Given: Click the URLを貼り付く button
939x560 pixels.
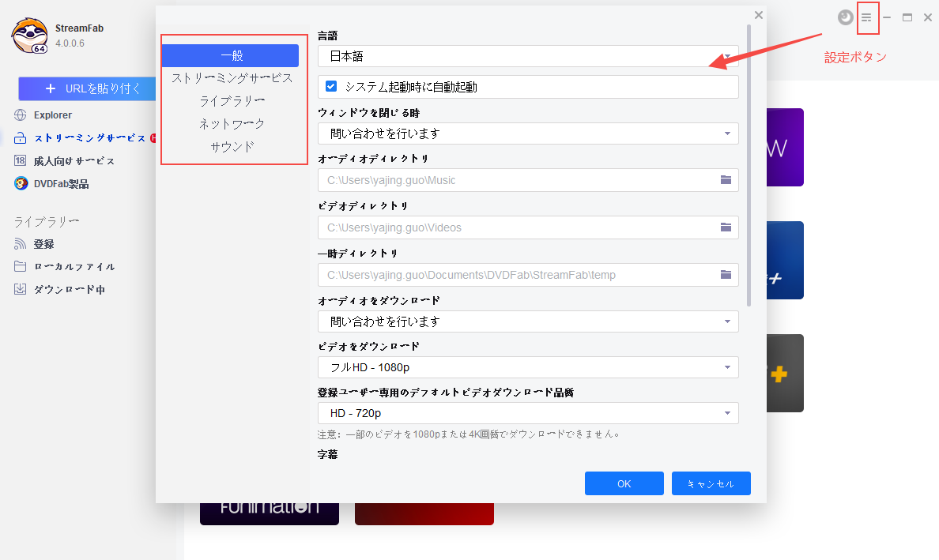Looking at the screenshot, I should tap(88, 88).
